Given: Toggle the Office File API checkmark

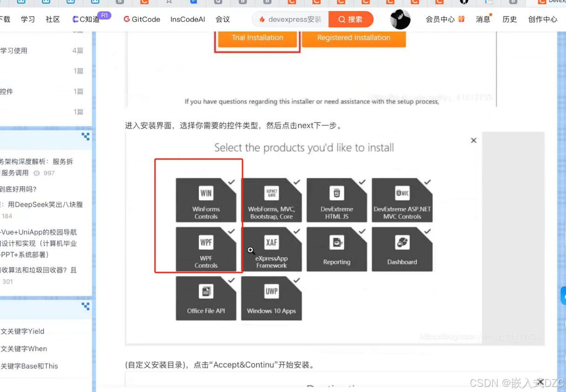Looking at the screenshot, I should point(231,280).
